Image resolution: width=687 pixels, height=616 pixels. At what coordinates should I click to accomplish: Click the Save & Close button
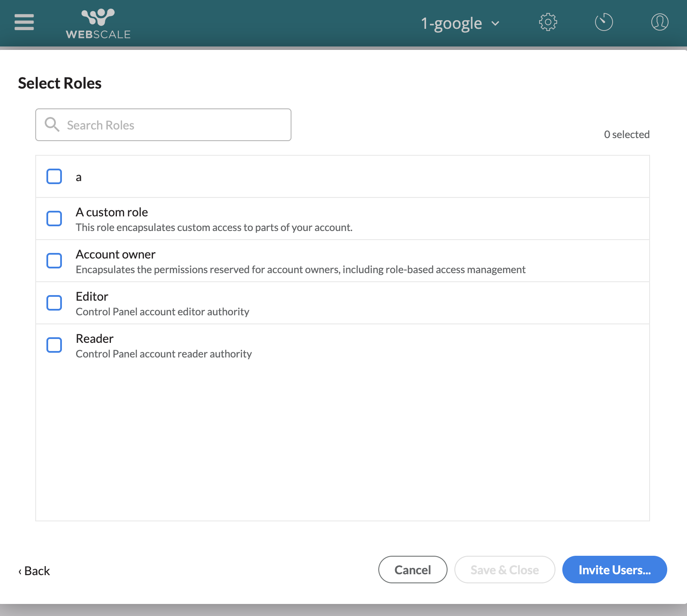coord(504,570)
